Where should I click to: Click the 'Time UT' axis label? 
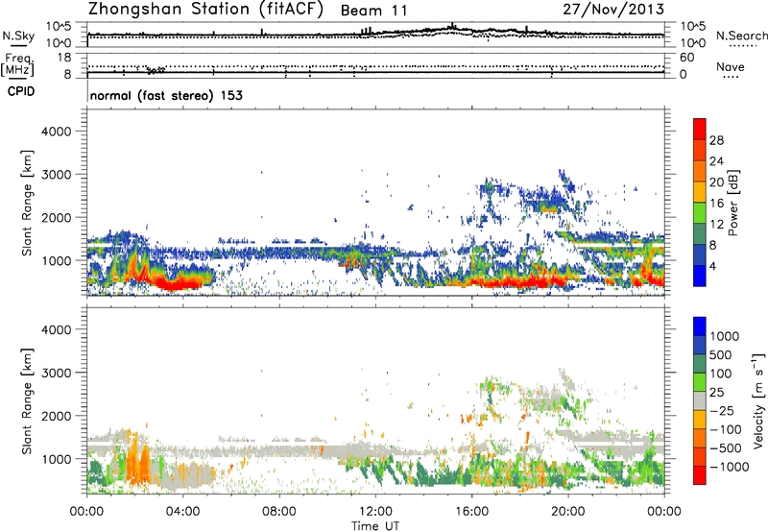(x=375, y=526)
